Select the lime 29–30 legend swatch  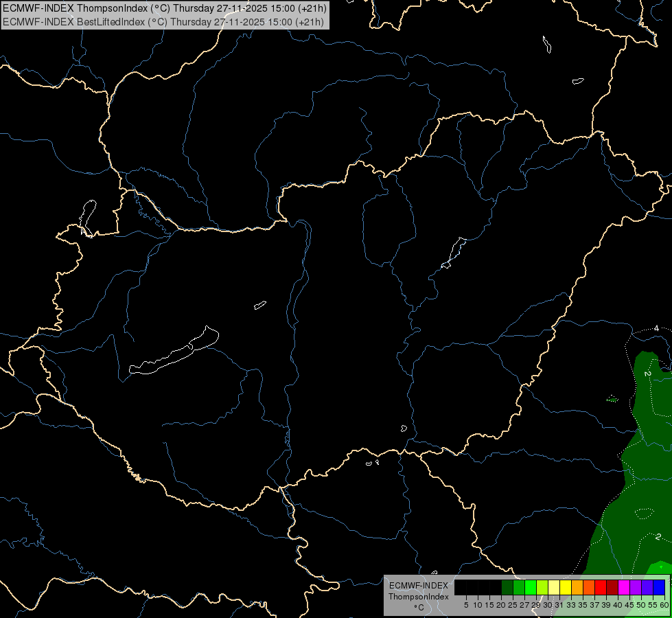pyautogui.click(x=542, y=587)
